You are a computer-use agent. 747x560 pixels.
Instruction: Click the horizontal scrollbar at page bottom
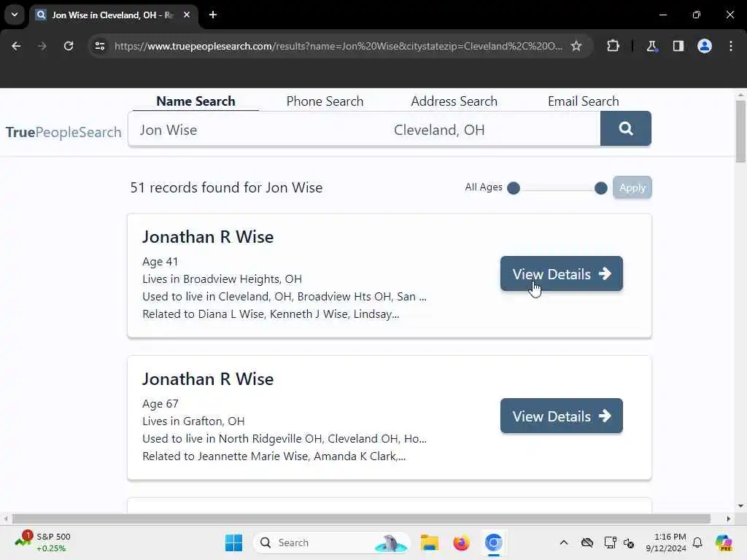pyautogui.click(x=361, y=518)
